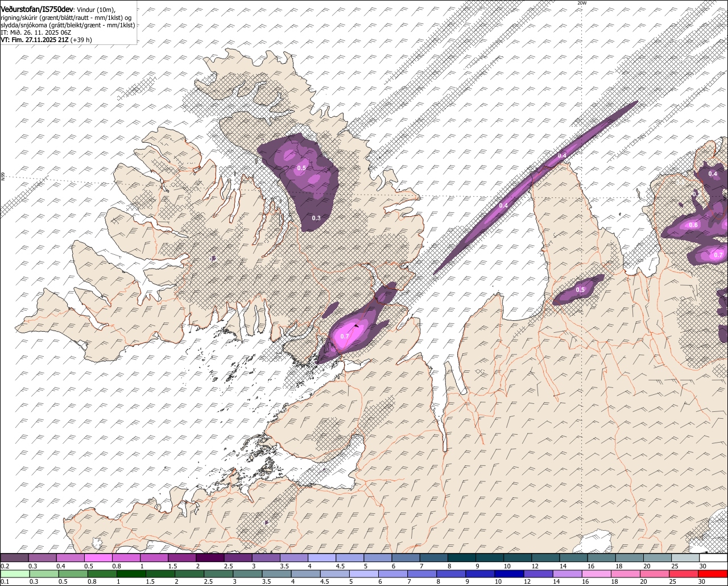Click the "VT: Fim. 27.11.2025 21Z (+39 h)" line
Screen dimensions: 728x586
coord(46,40)
